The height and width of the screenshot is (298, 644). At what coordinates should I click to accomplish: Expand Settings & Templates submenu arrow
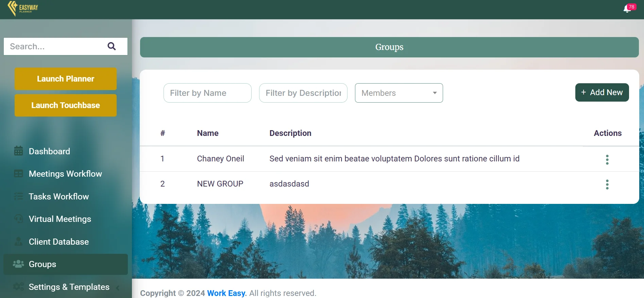(x=118, y=287)
